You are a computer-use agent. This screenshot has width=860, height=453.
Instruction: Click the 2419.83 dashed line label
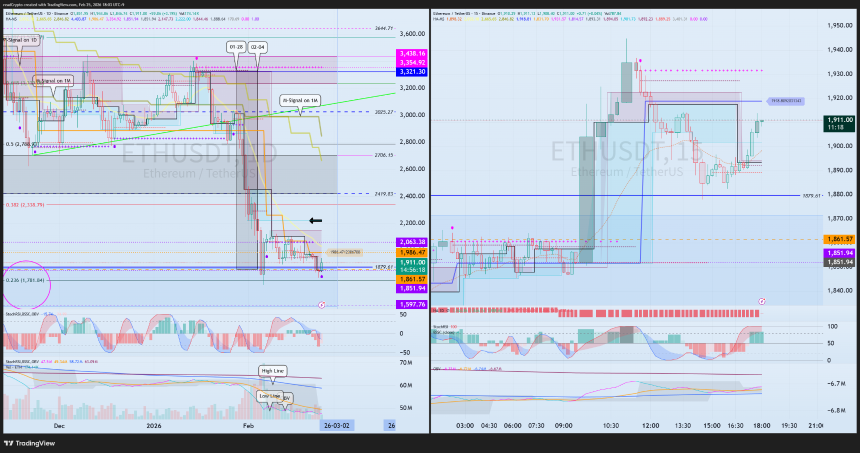click(x=384, y=194)
